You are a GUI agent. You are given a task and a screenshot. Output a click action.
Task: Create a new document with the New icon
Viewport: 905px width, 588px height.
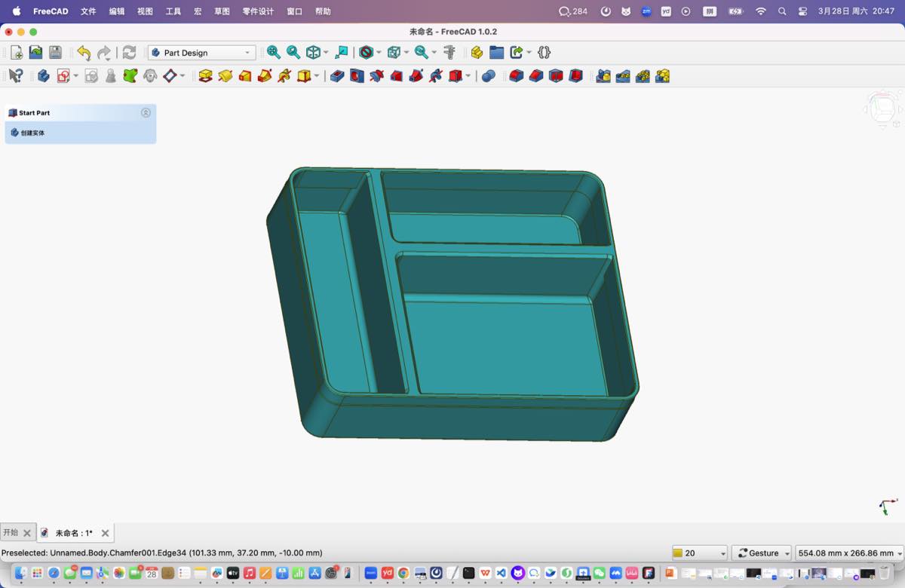point(16,53)
